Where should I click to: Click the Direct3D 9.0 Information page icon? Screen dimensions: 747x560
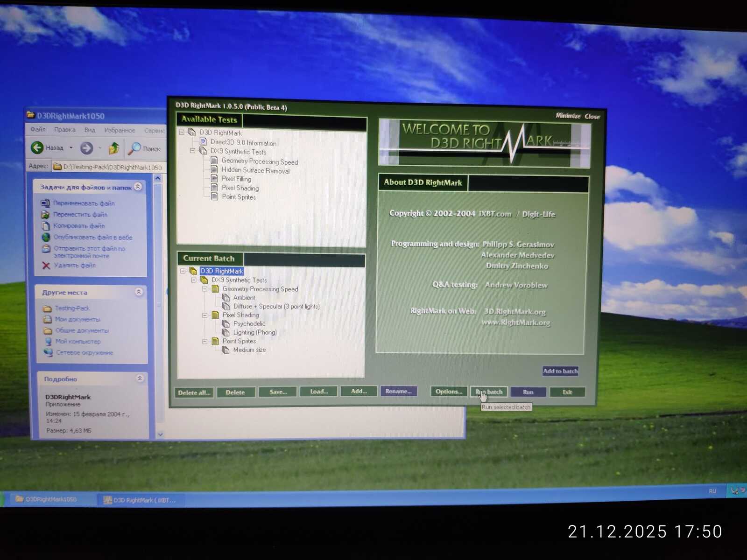[x=204, y=141]
